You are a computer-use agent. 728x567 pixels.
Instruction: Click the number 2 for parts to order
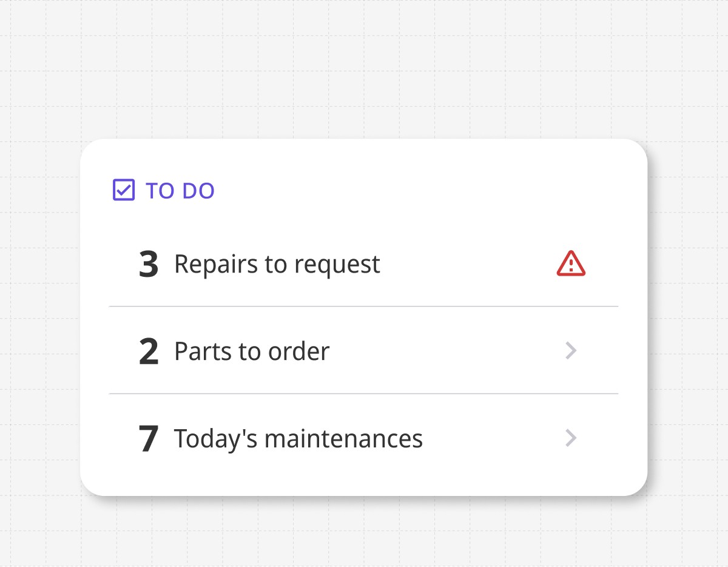tap(149, 351)
